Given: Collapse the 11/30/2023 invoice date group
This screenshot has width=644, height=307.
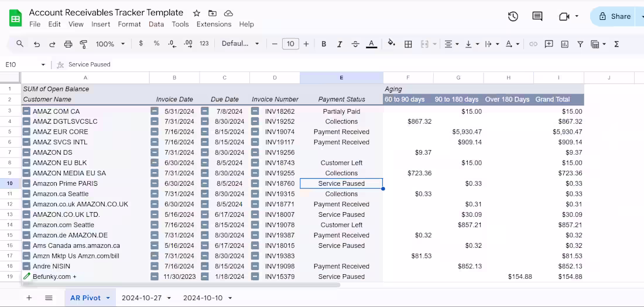Looking at the screenshot, I should tap(155, 277).
